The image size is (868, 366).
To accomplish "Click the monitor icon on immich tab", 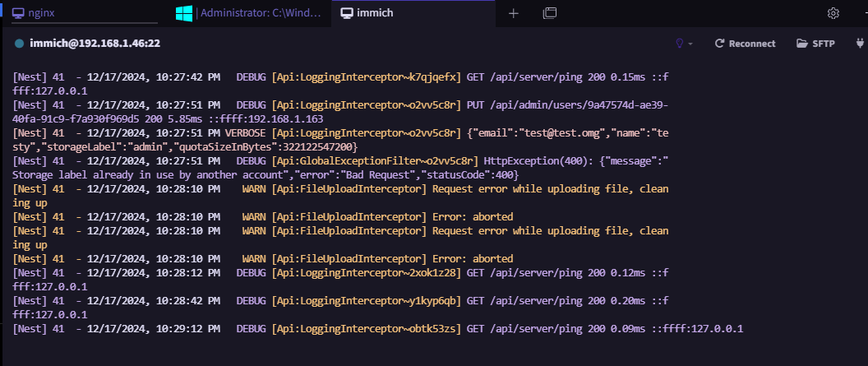I will [x=348, y=13].
